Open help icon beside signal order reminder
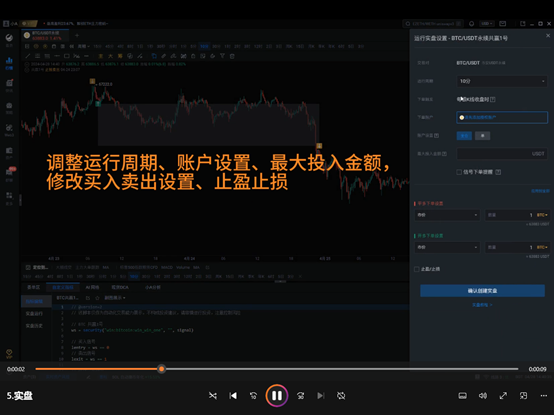This screenshot has width=554, height=415. click(x=498, y=172)
